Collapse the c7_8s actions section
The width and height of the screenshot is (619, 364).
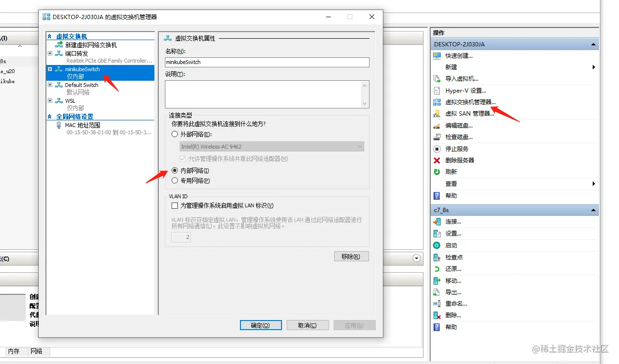[593, 210]
